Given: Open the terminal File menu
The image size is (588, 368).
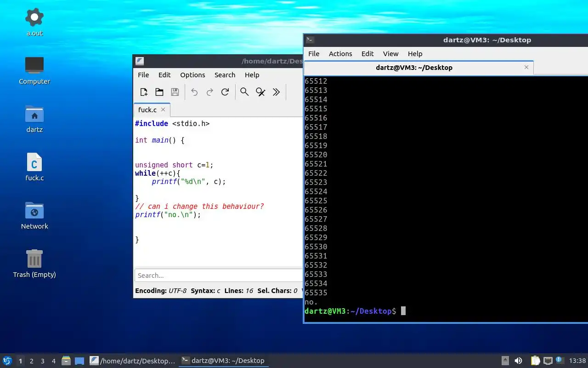Looking at the screenshot, I should coord(314,54).
